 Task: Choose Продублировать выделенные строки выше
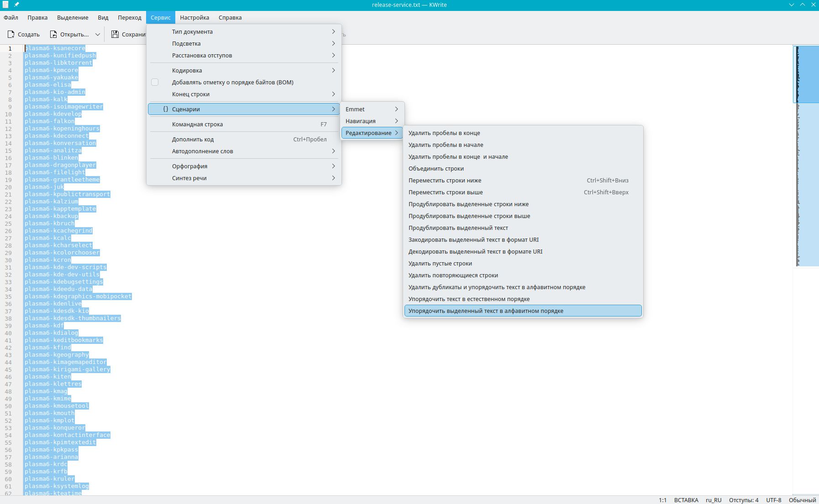[523, 216]
